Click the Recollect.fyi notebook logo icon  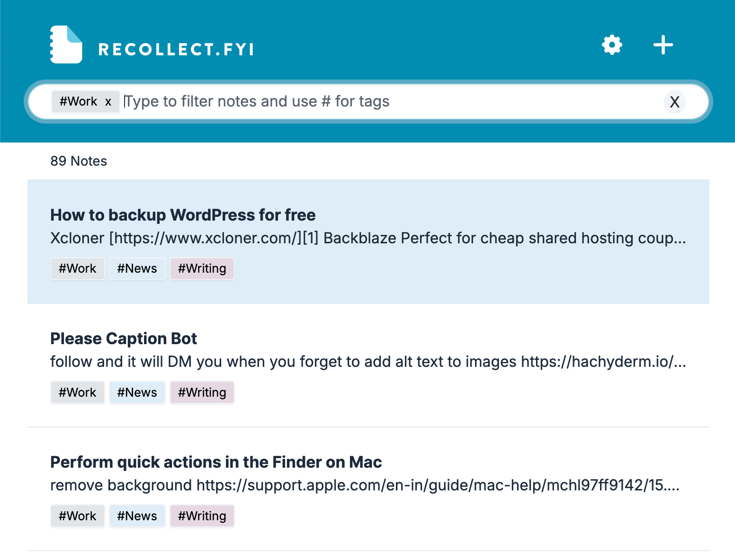coord(66,44)
